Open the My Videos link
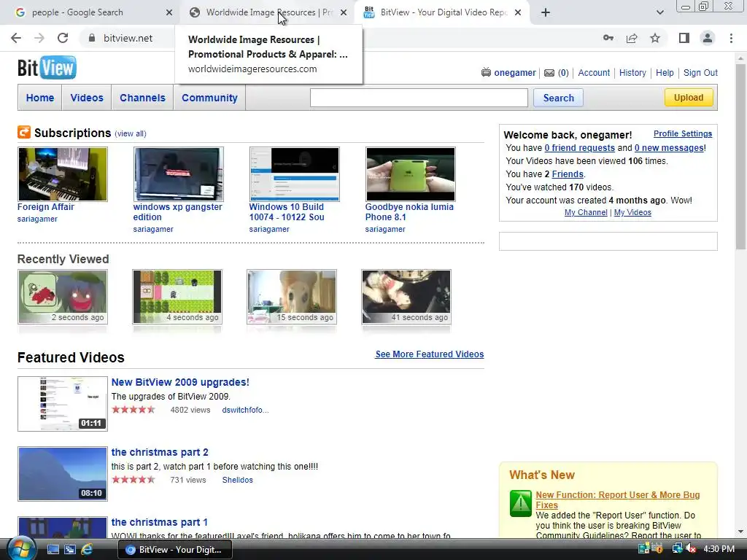This screenshot has height=560, width=747. click(x=632, y=212)
